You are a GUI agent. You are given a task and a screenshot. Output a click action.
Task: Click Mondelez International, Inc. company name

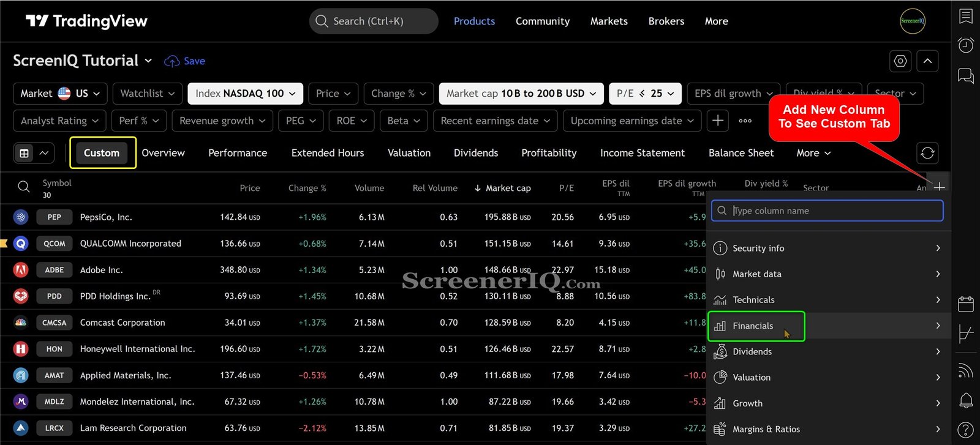point(137,402)
